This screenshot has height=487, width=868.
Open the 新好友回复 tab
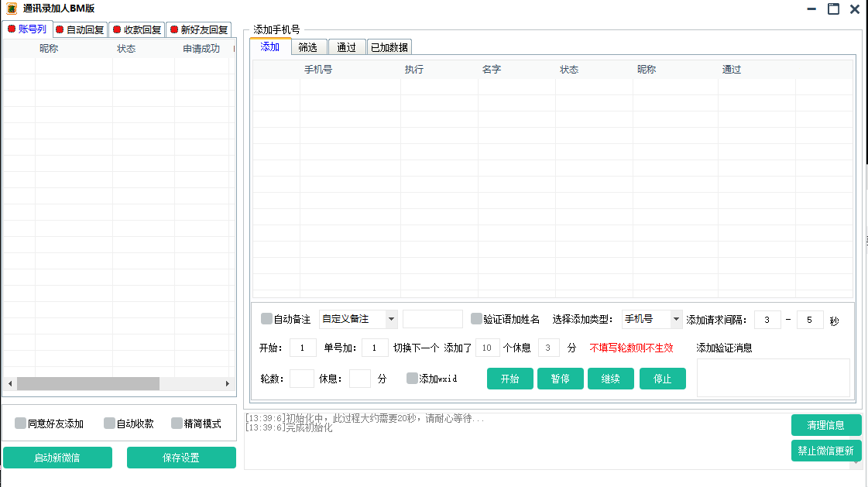click(199, 30)
